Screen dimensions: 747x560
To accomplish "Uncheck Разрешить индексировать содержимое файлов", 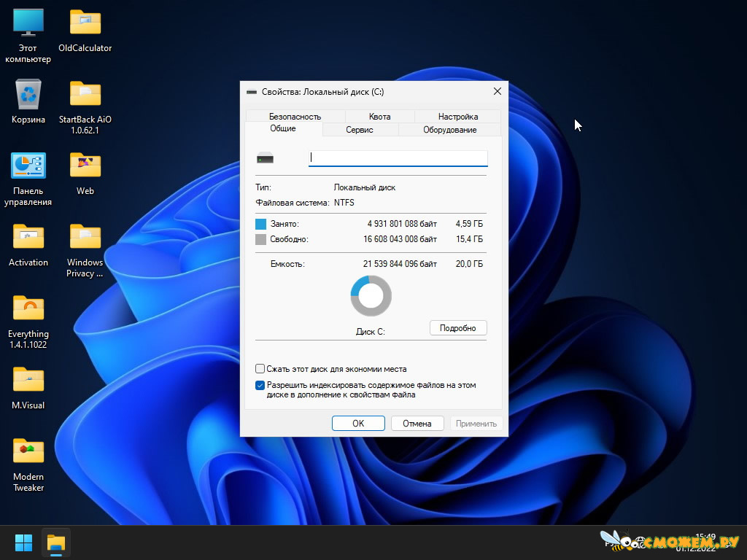I will [x=260, y=385].
